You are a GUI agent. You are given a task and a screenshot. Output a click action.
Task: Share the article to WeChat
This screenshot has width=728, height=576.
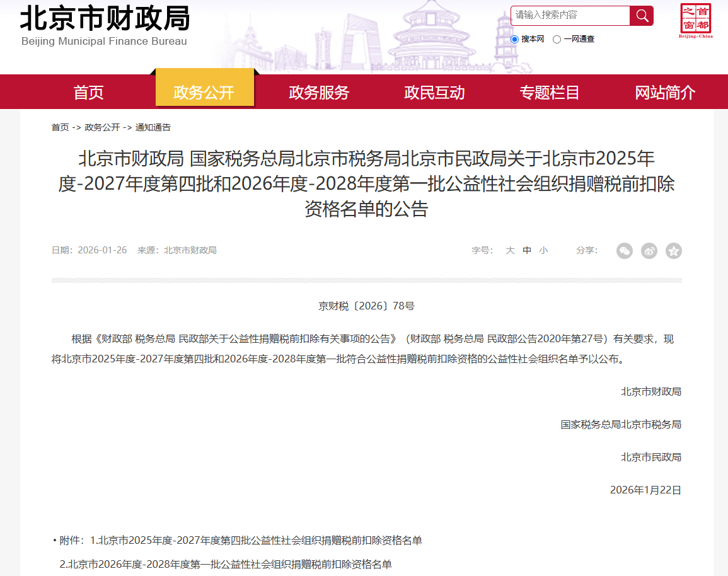click(625, 251)
